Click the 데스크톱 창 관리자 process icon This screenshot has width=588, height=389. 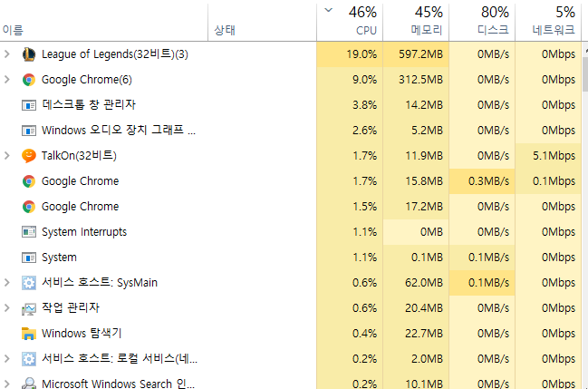point(29,105)
